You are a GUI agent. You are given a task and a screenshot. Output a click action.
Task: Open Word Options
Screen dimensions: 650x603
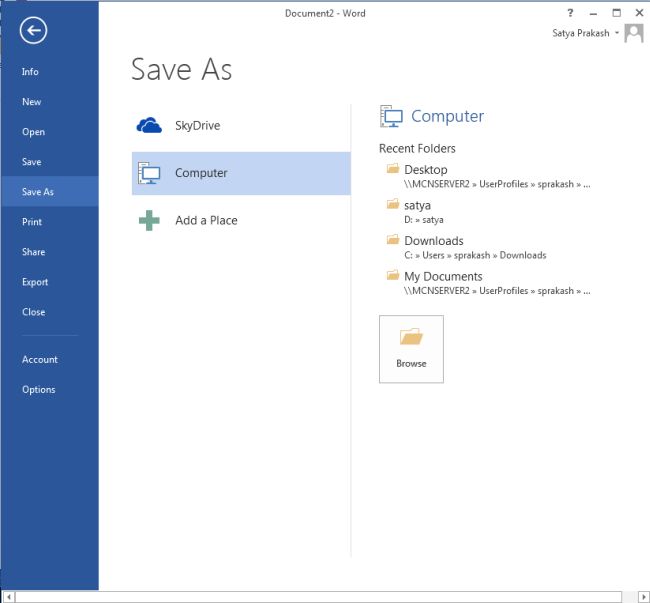(39, 390)
